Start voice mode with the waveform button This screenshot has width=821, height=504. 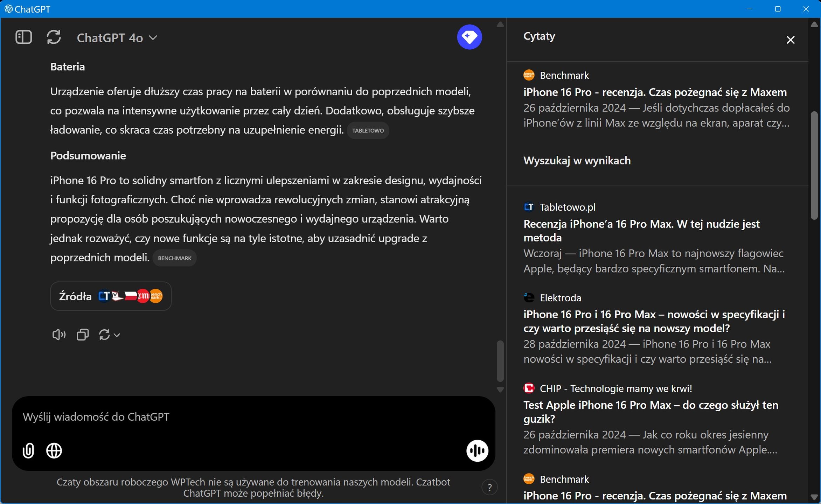pyautogui.click(x=477, y=451)
